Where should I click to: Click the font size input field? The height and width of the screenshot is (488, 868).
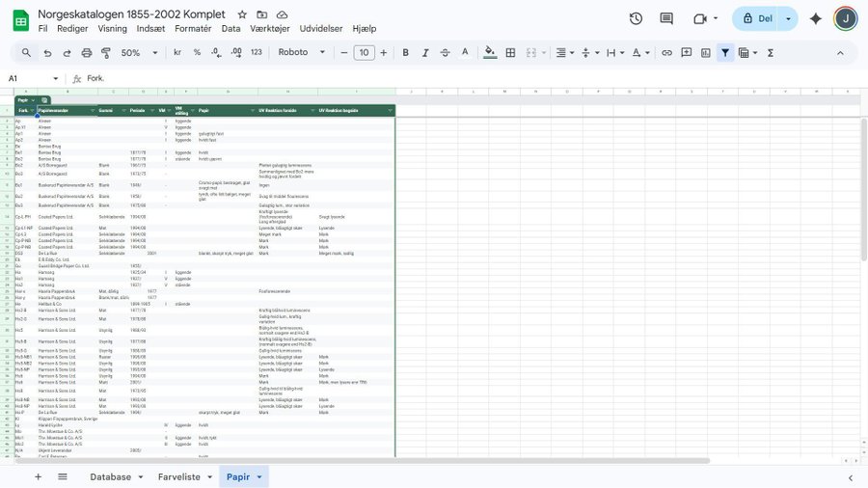[x=364, y=53]
